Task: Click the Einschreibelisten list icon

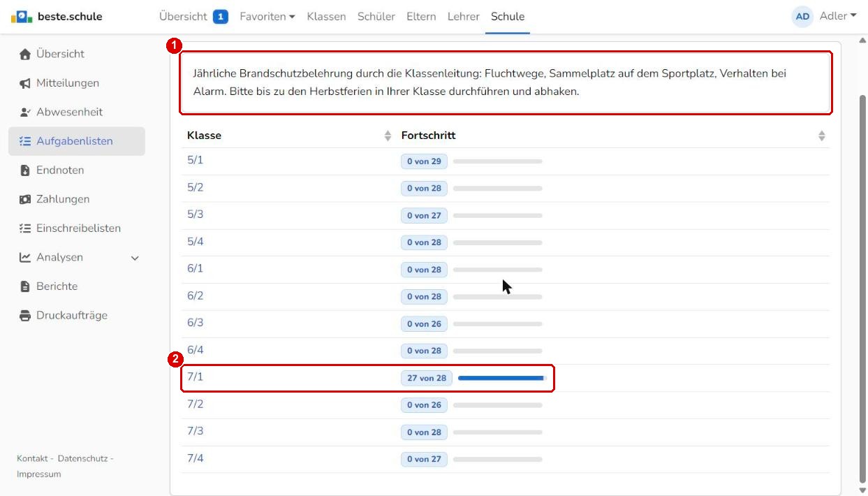Action: pyautogui.click(x=25, y=228)
